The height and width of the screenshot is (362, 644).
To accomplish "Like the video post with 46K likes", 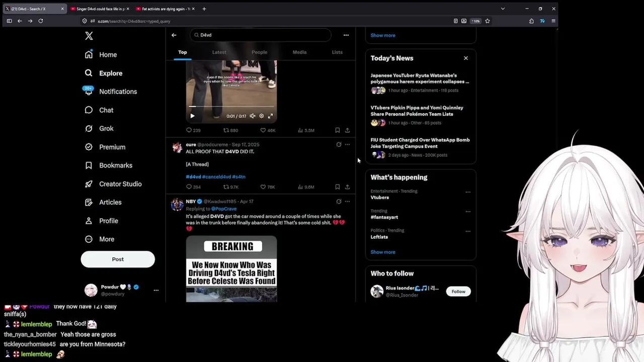I will click(x=268, y=130).
